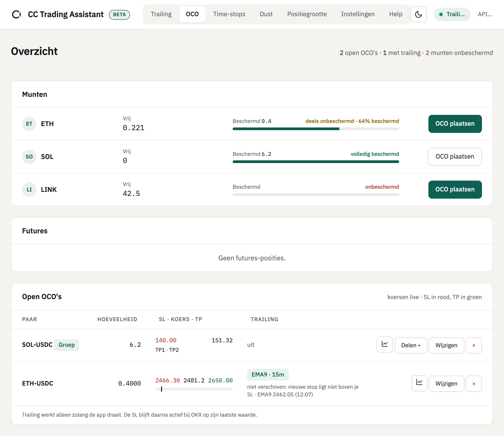The height and width of the screenshot is (436, 504).
Task: Open the Instellingen tab
Action: point(358,14)
